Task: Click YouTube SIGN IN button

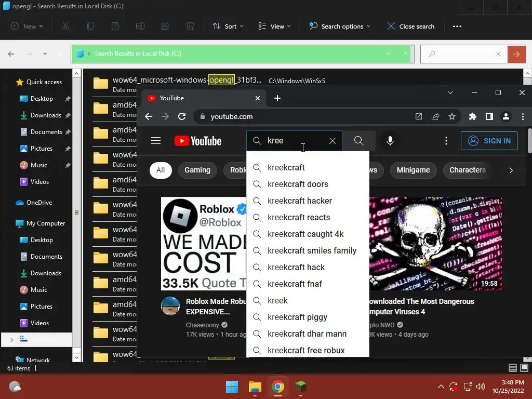Action: [x=489, y=141]
